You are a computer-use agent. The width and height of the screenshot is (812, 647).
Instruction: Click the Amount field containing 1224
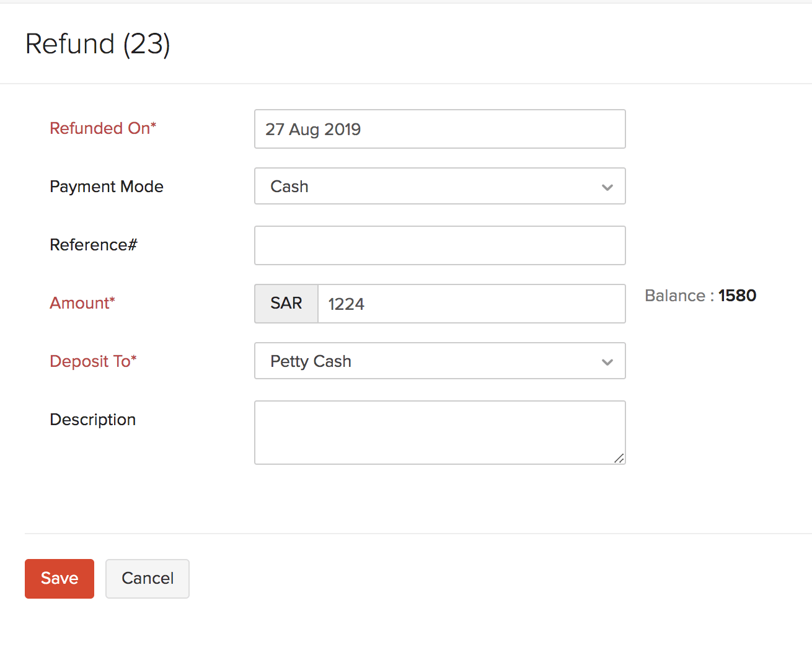(471, 304)
